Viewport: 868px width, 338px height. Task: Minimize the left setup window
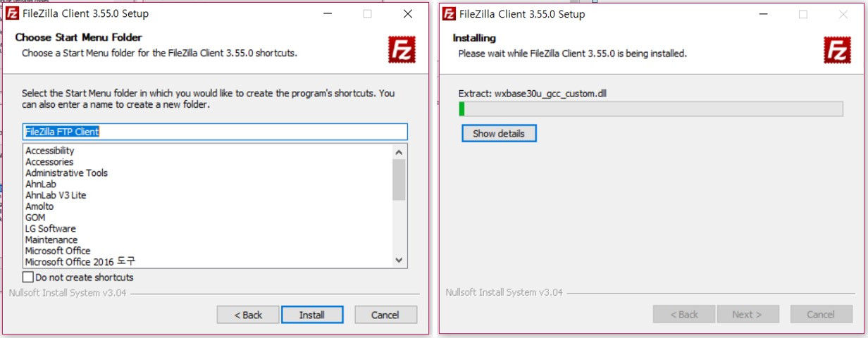(326, 14)
